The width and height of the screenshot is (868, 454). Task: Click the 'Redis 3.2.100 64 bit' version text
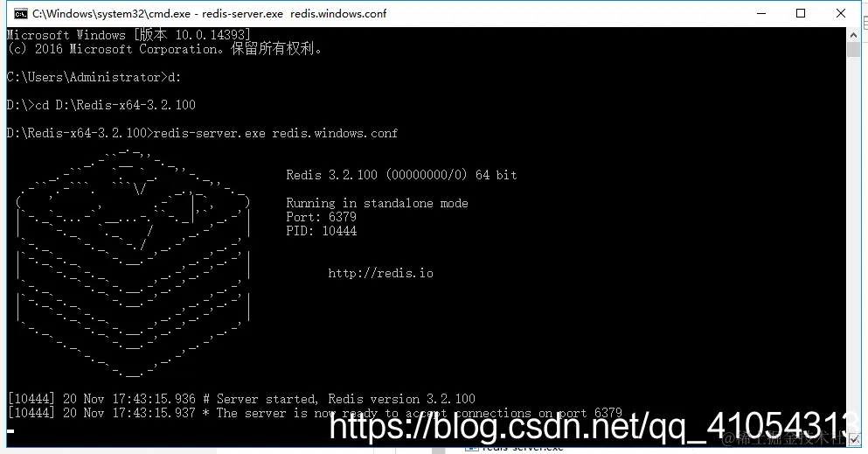(401, 175)
